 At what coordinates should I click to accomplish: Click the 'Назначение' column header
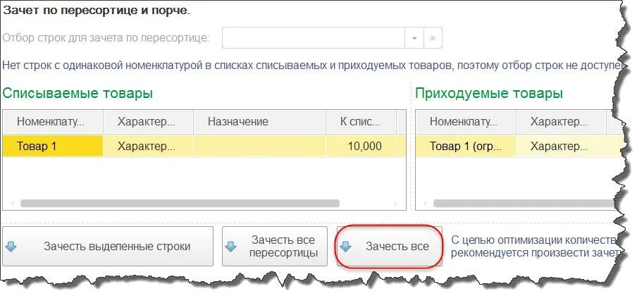(259, 121)
